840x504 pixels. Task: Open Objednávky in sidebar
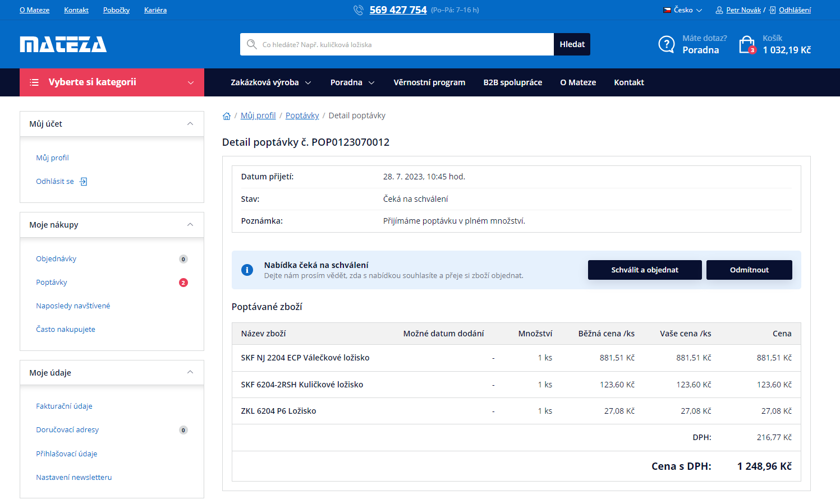pyautogui.click(x=56, y=259)
